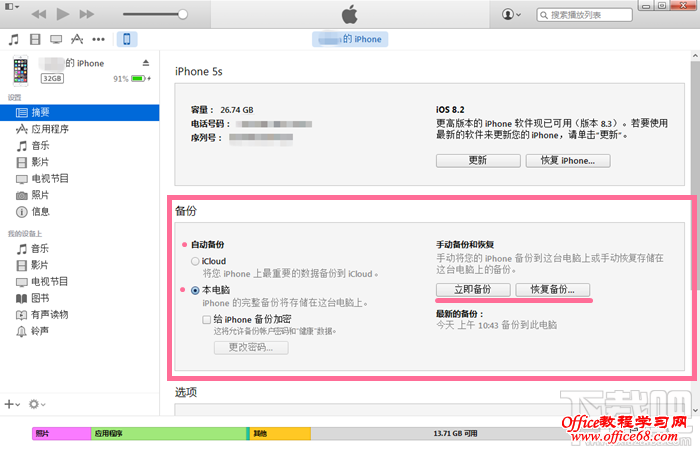700x451 pixels.
Task: Click the fast-forward next track button
Action: pos(87,14)
